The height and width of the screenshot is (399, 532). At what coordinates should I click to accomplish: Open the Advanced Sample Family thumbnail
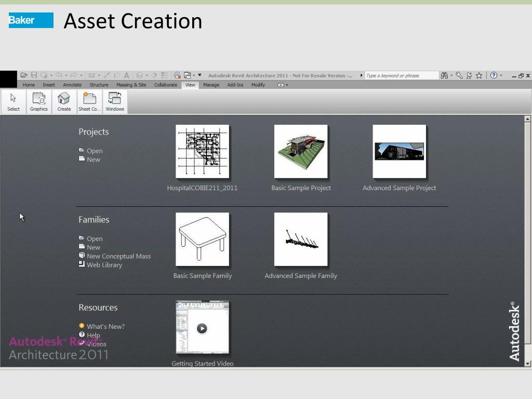tap(301, 239)
